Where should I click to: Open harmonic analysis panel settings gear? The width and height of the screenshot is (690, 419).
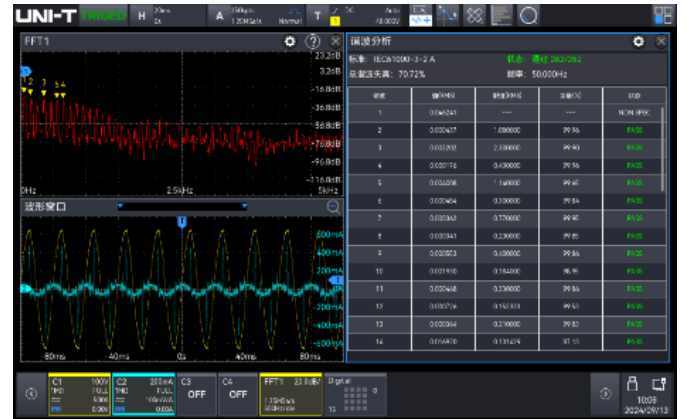[x=639, y=42]
